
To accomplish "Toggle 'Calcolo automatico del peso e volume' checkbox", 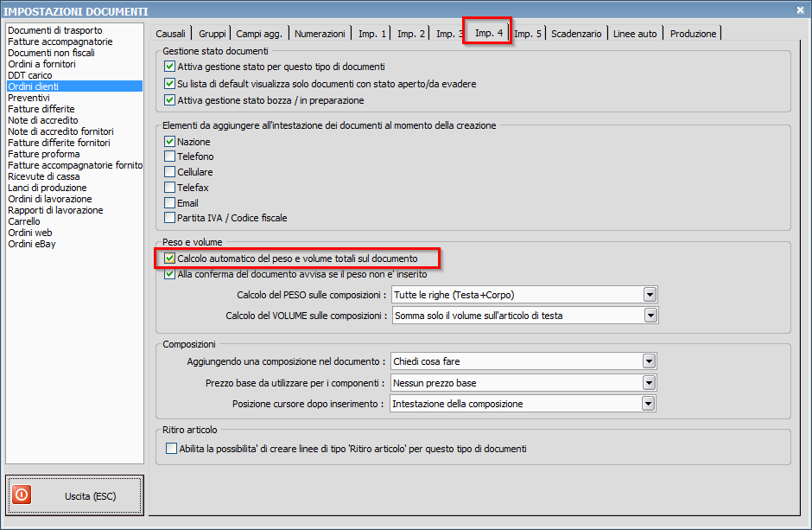I will point(169,258).
